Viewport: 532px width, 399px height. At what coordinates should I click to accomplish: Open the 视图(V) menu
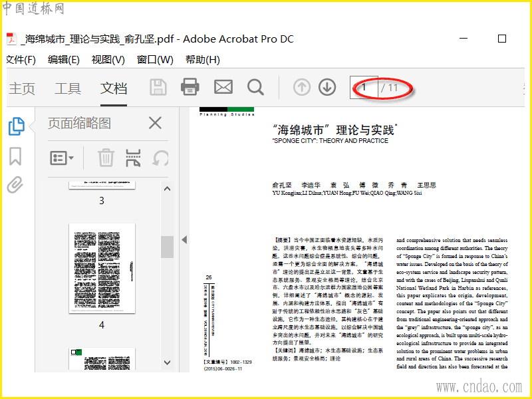coord(108,60)
